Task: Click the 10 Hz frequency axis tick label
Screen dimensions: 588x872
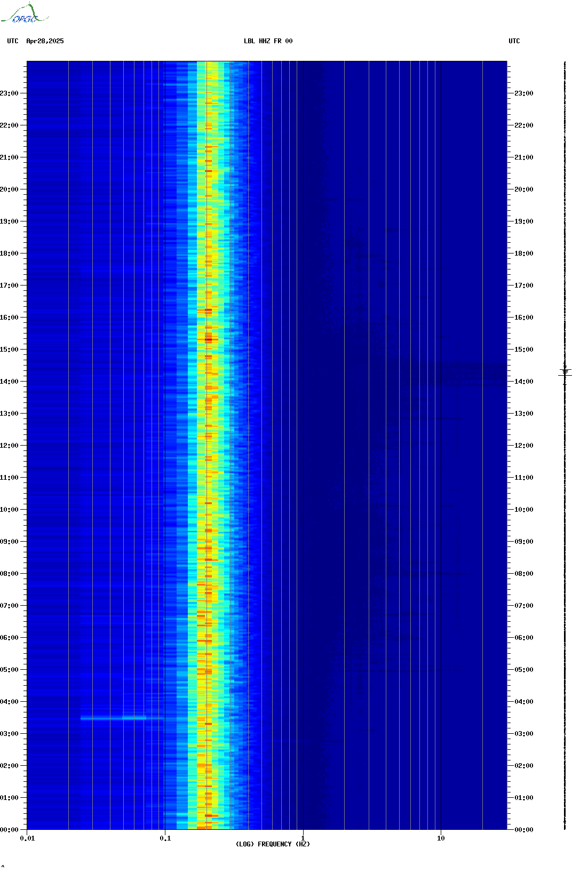Action: 441,838
